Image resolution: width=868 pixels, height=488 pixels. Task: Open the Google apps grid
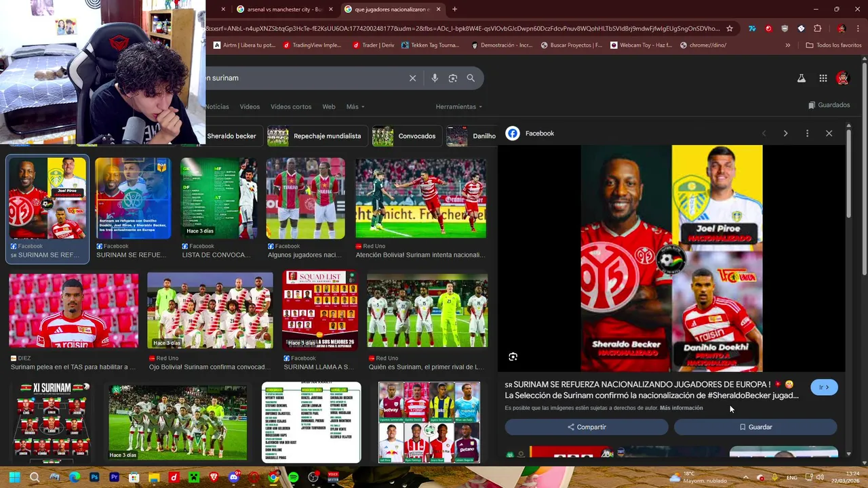[823, 78]
